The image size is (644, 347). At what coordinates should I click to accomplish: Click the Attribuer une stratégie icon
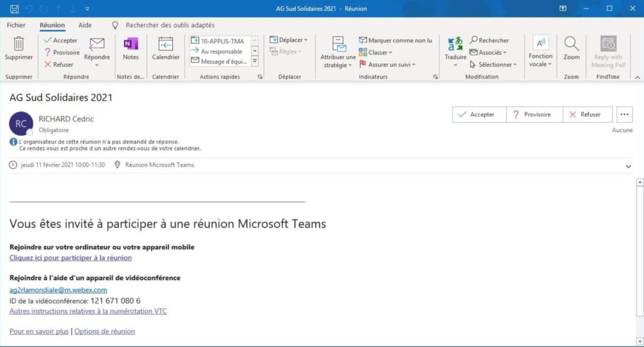pyautogui.click(x=338, y=44)
